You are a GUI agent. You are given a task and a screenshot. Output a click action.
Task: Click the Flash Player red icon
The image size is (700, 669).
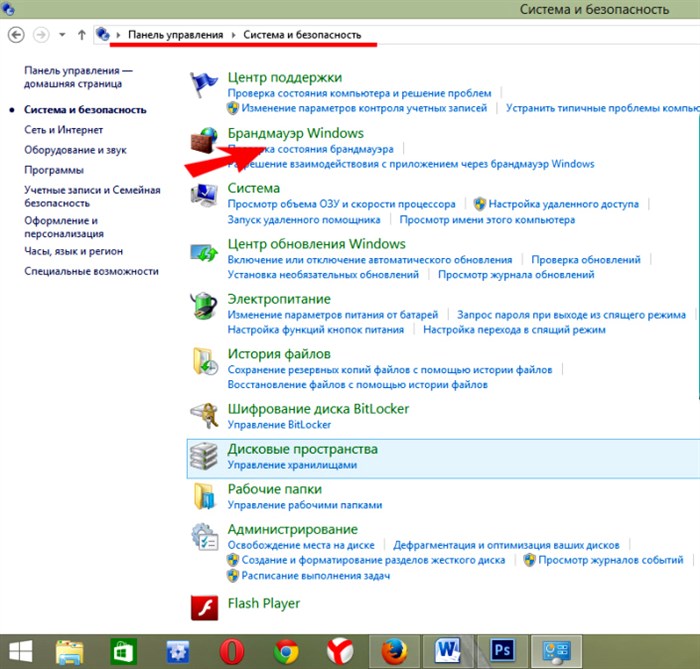[x=204, y=608]
